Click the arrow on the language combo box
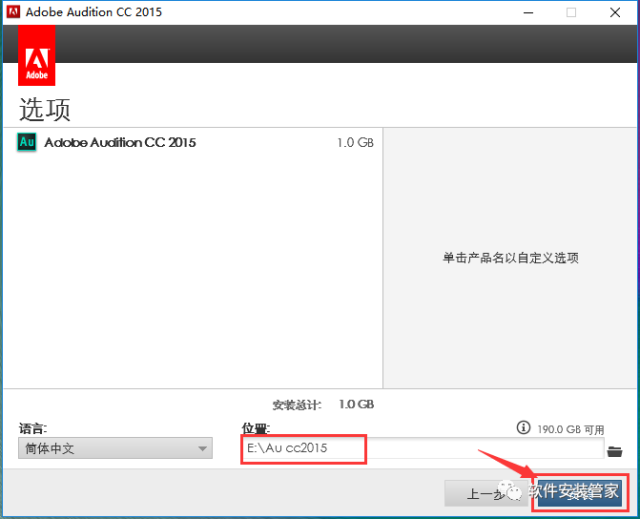The width and height of the screenshot is (640, 519). pyautogui.click(x=203, y=449)
